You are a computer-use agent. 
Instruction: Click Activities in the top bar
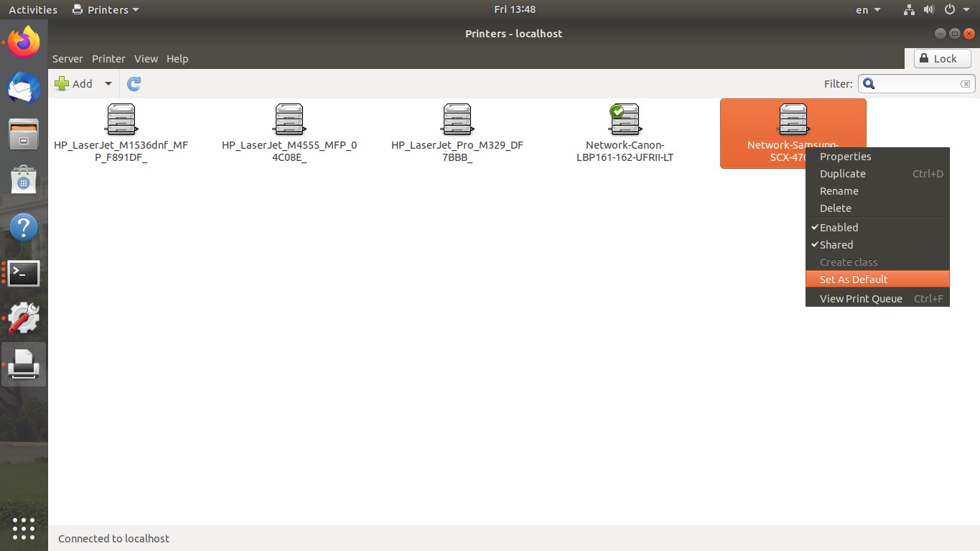[x=33, y=10]
